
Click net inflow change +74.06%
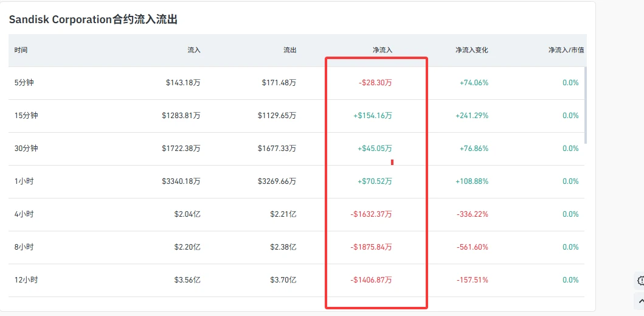[474, 83]
